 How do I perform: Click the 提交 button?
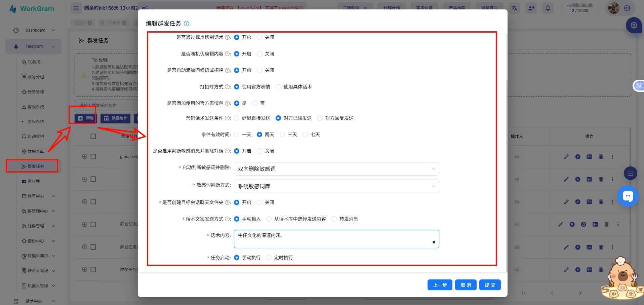(490, 285)
